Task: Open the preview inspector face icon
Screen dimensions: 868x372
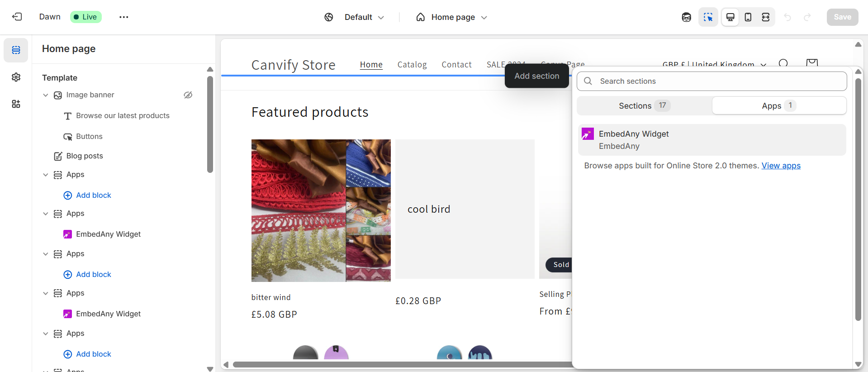Action: click(687, 17)
